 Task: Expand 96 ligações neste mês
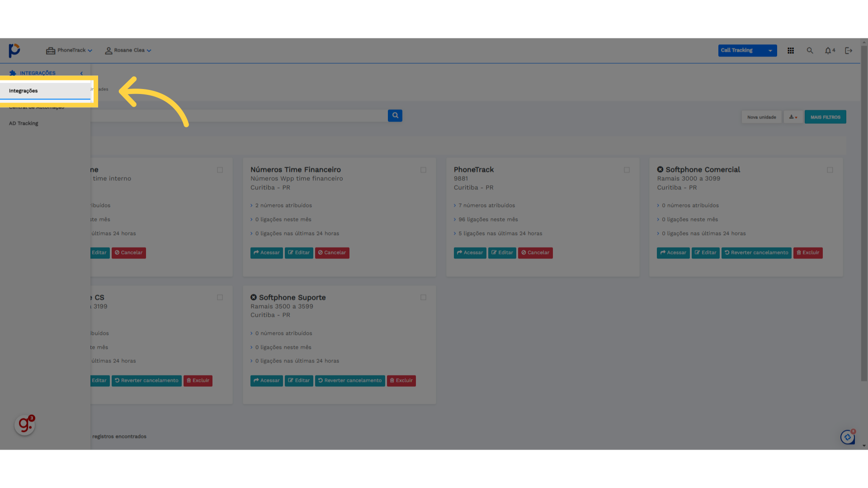tap(486, 220)
